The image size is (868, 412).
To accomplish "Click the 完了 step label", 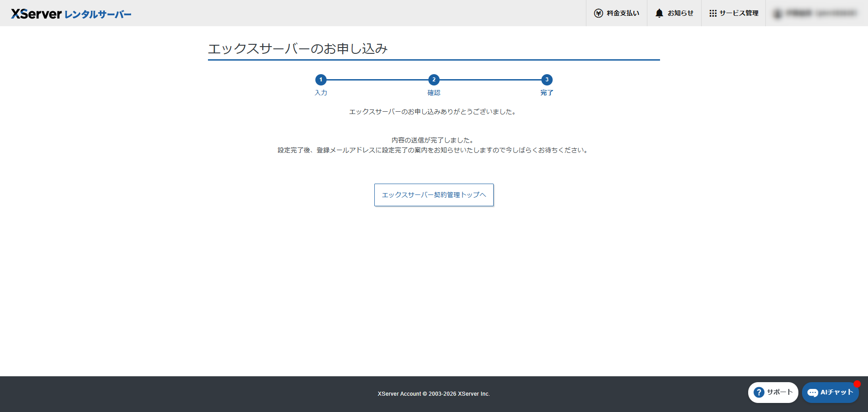I will coord(547,93).
